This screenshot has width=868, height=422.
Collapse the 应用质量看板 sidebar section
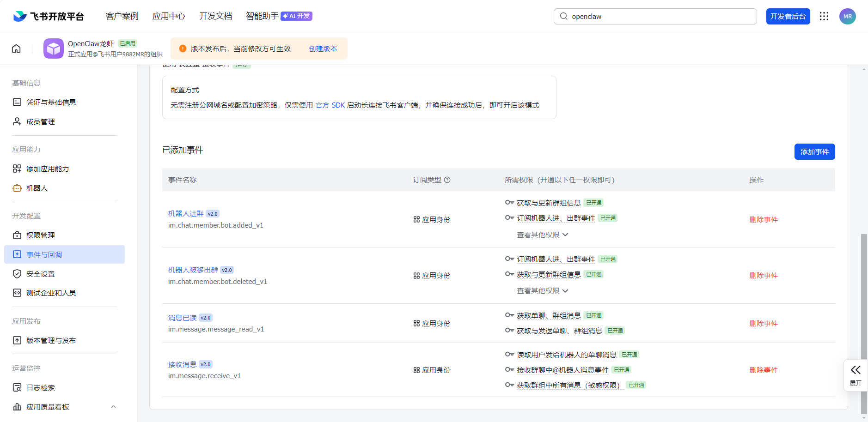coord(113,407)
